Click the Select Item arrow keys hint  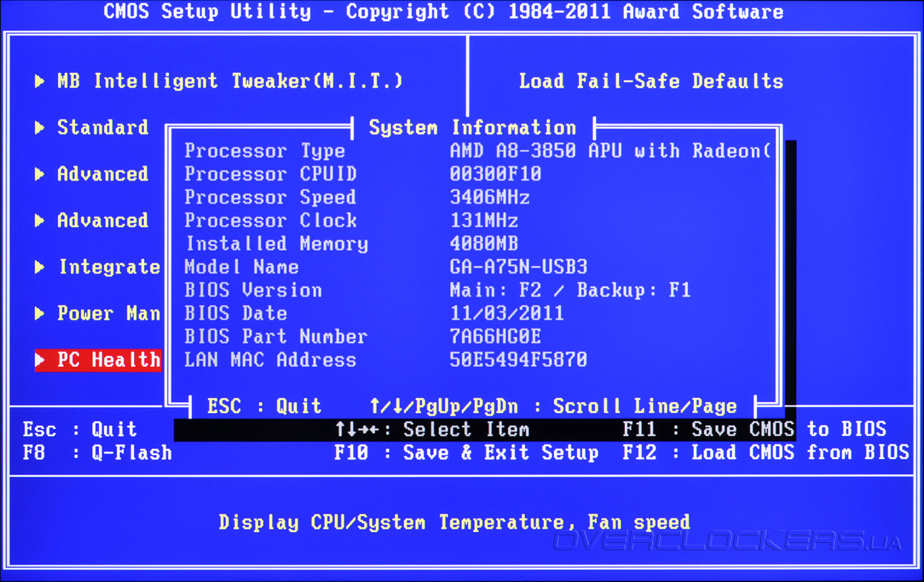coord(432,429)
